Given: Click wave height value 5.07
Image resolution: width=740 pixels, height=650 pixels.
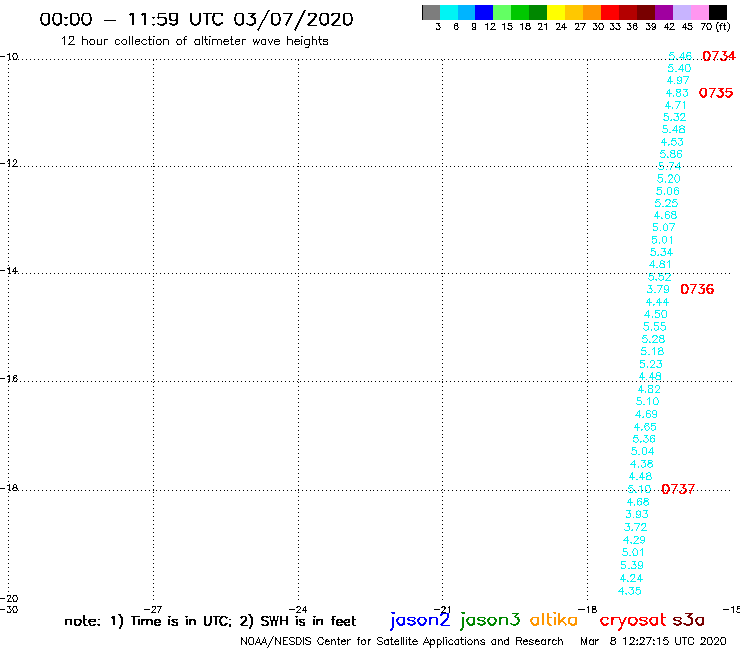Looking at the screenshot, I should (664, 228).
